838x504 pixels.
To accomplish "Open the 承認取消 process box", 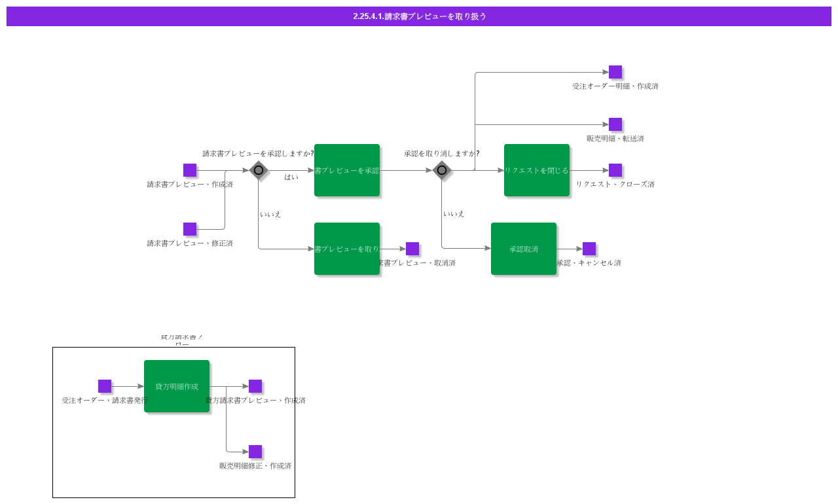I will coord(524,249).
